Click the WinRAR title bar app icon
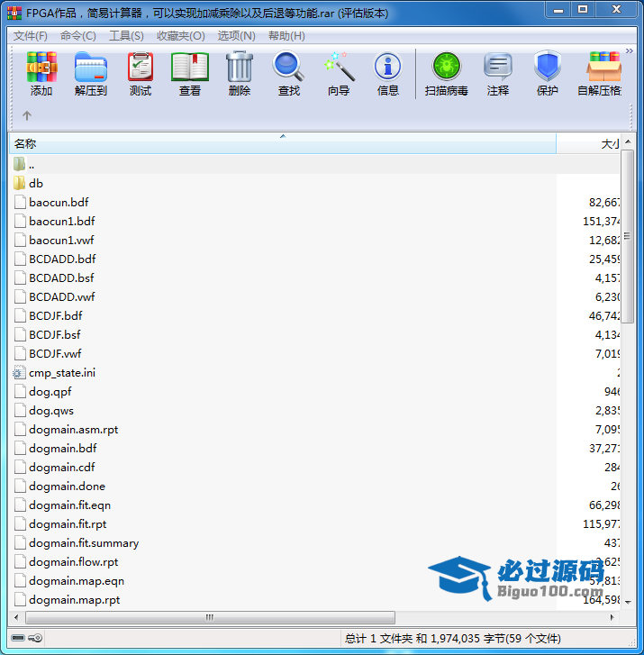Screen dimensions: 644x655 point(14,14)
